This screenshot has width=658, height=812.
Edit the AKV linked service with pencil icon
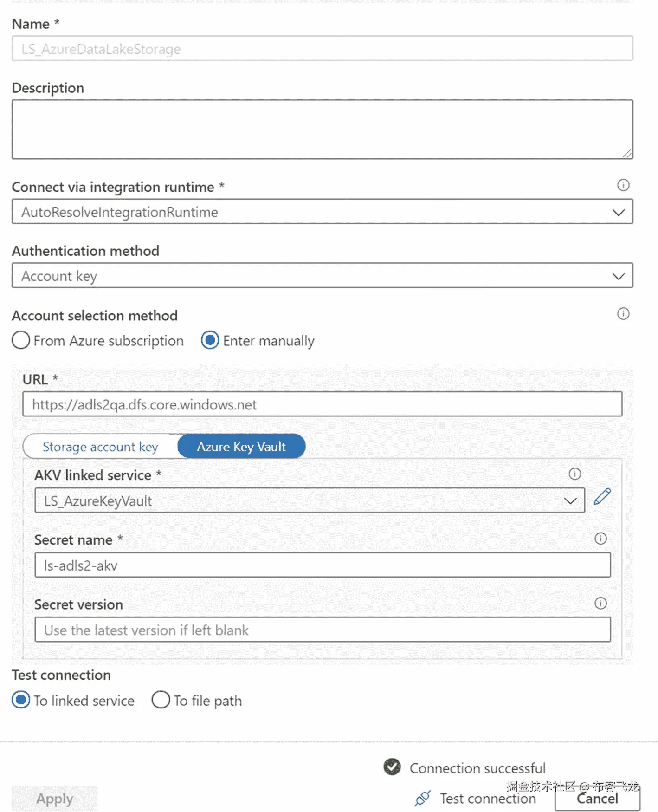tap(602, 497)
